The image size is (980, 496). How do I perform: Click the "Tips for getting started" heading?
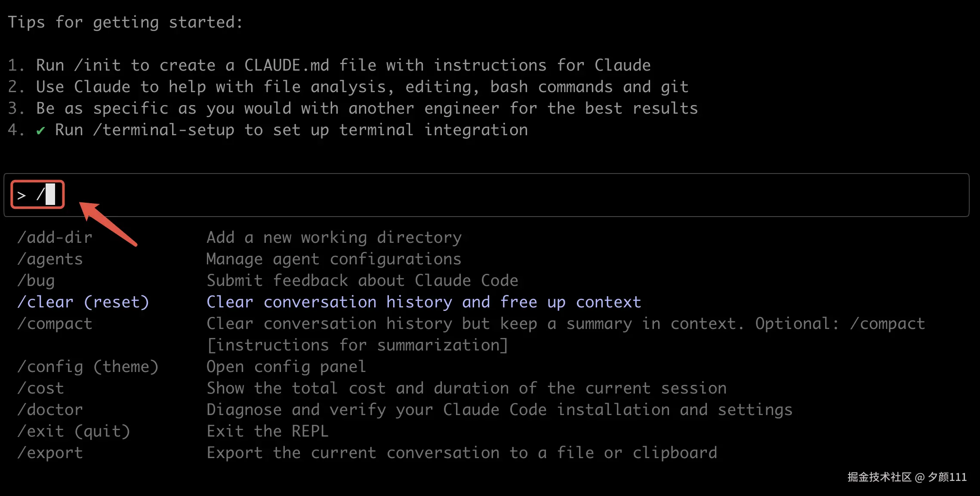[125, 22]
